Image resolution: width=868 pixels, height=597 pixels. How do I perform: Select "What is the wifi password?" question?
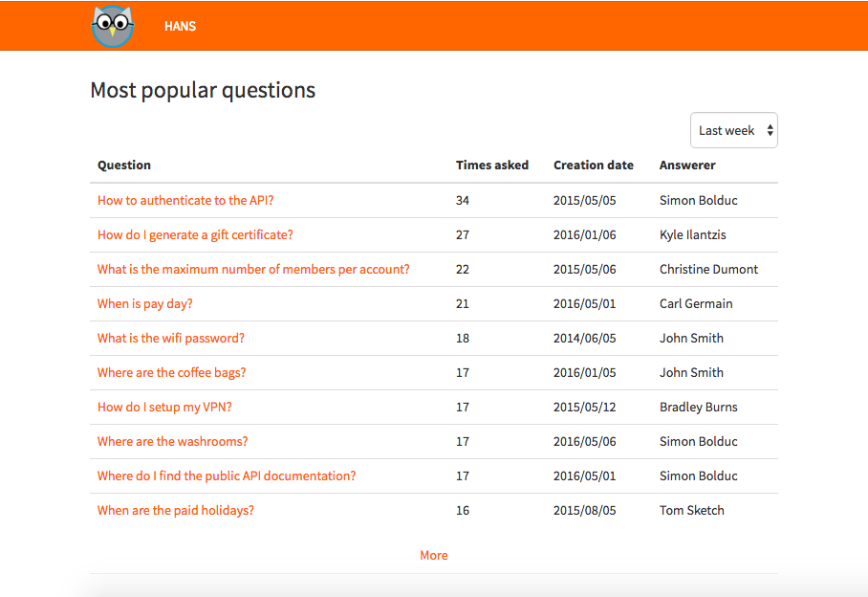(x=171, y=338)
